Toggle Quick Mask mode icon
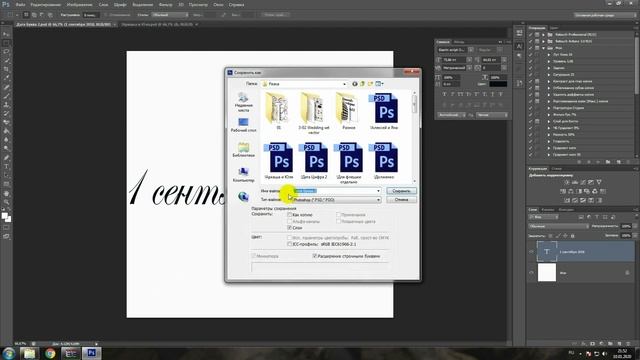This screenshot has height=360, width=640. pos(6,228)
